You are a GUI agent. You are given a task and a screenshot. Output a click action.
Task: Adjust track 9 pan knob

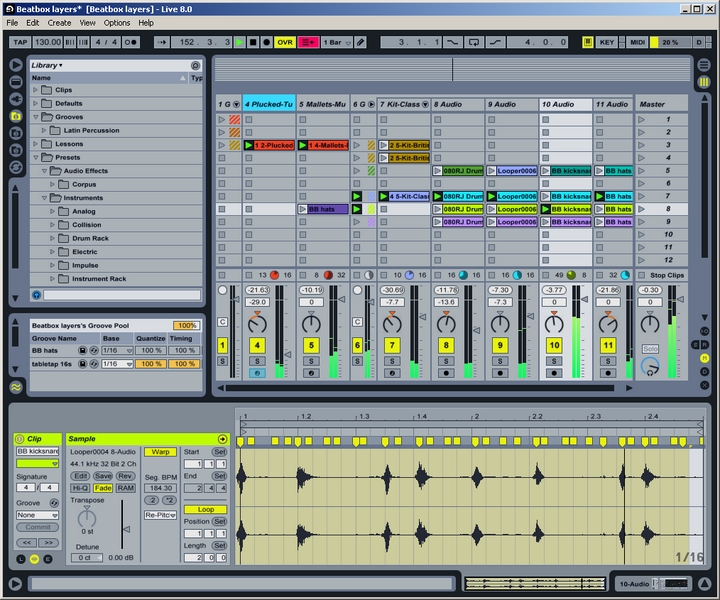[500, 324]
